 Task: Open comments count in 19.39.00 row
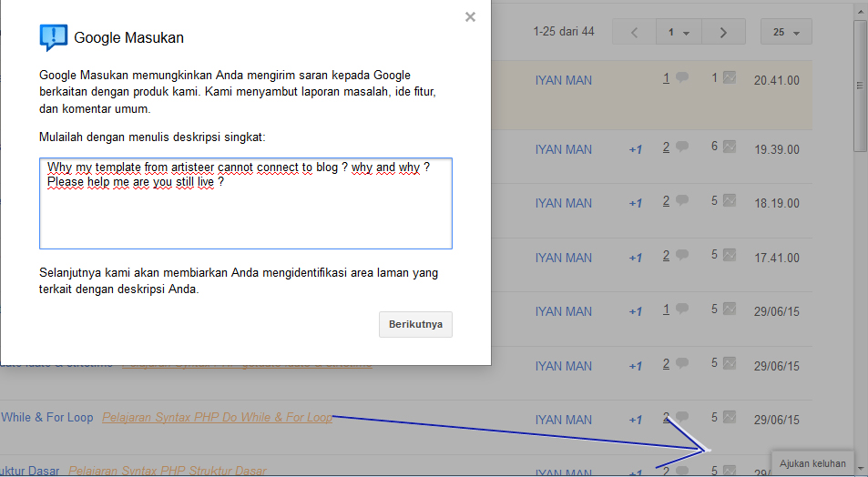[x=666, y=147]
